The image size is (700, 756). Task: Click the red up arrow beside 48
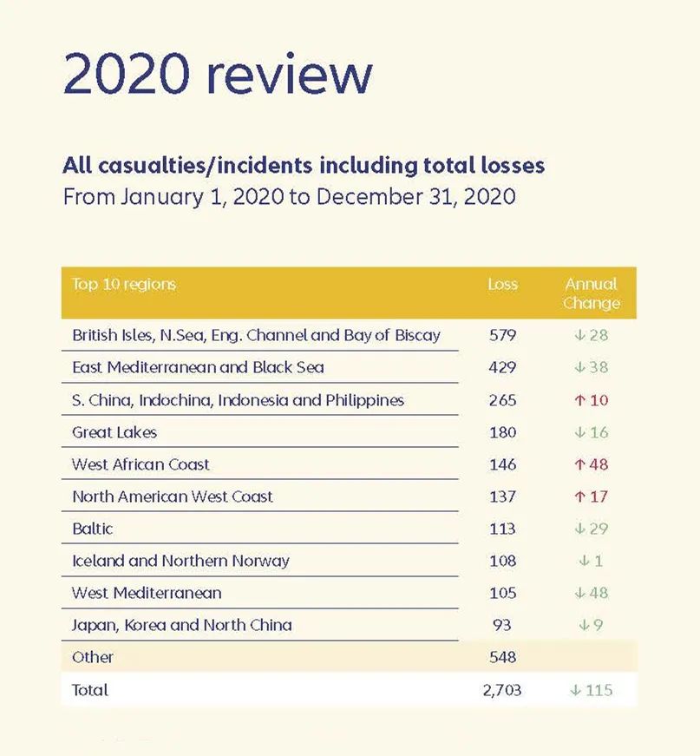coord(579,464)
